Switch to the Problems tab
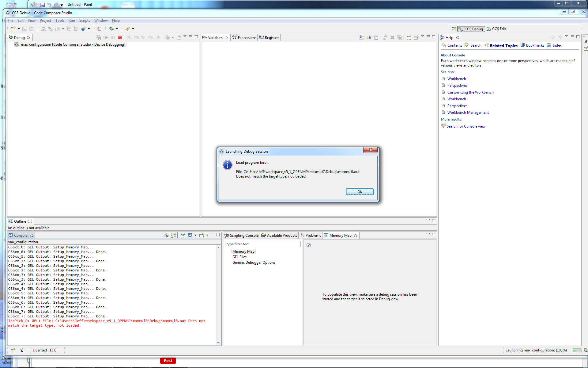This screenshot has width=588, height=368. tap(311, 235)
